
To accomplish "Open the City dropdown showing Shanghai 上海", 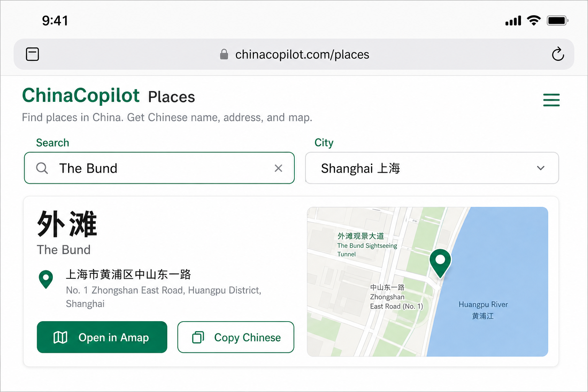I will coord(432,168).
